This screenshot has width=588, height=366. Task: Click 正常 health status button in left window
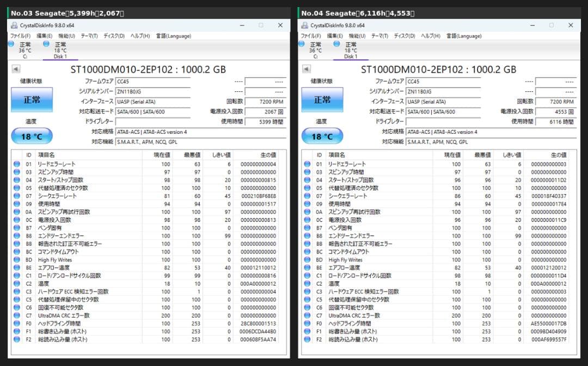[32, 100]
